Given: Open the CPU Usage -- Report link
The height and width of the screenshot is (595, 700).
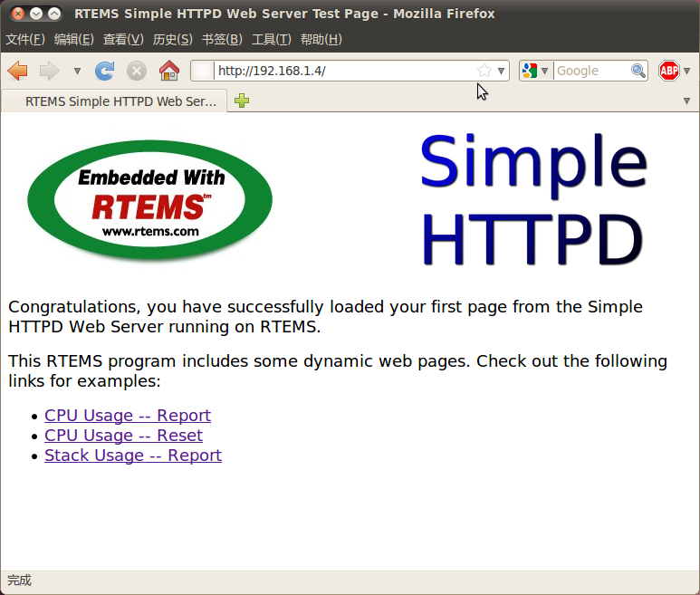Looking at the screenshot, I should point(128,415).
